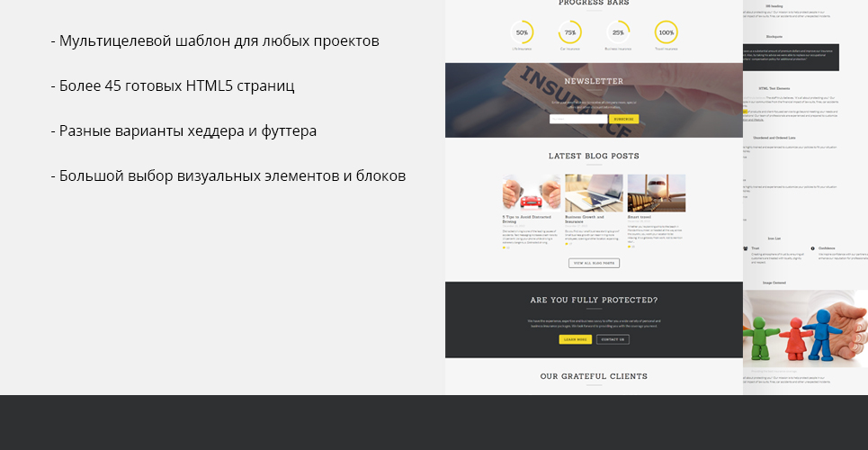Screen dimensions: 868x450
Task: Click comment icon under Distracted Driving post
Action: point(504,247)
